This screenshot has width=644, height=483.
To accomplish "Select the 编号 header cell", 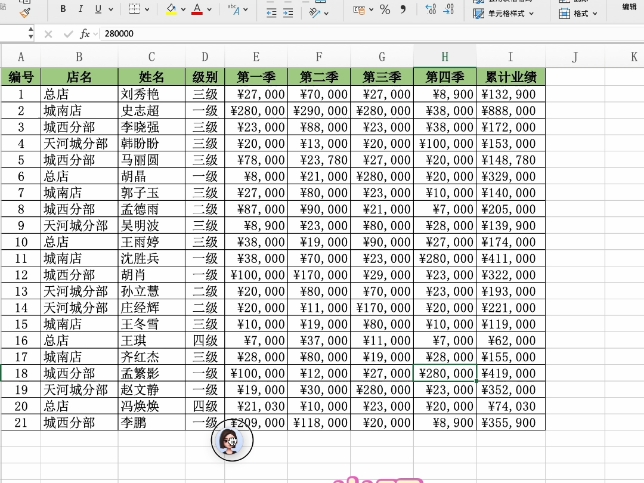I will point(21,77).
